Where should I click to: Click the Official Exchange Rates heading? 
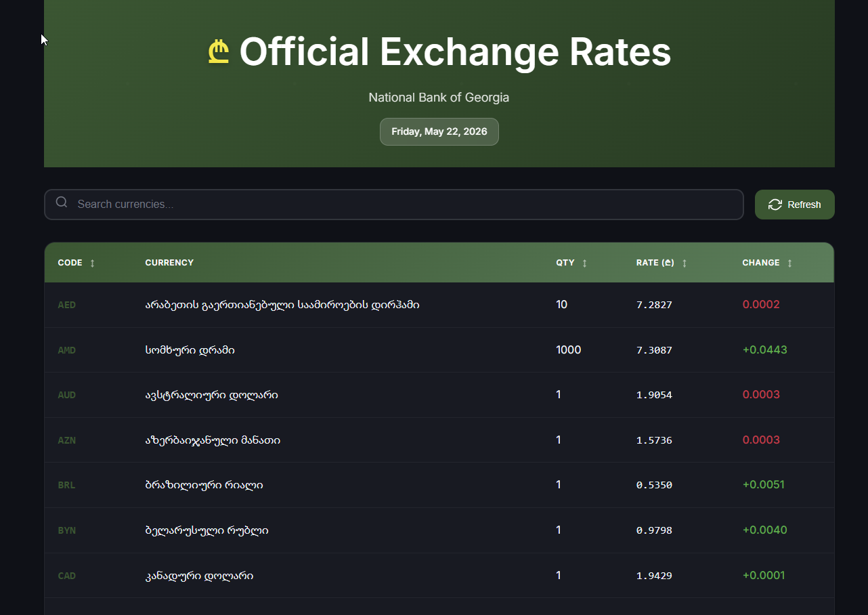[455, 52]
